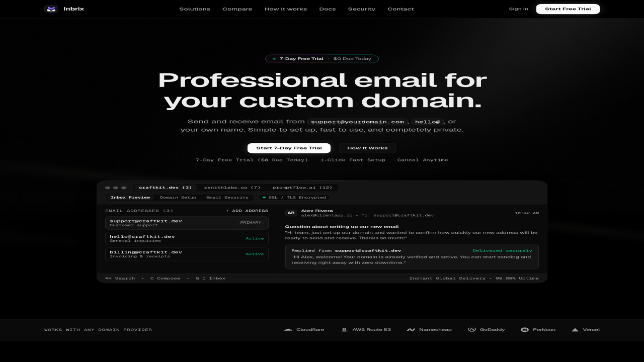
Task: Click the AR avatar badge
Action: pyautogui.click(x=291, y=213)
